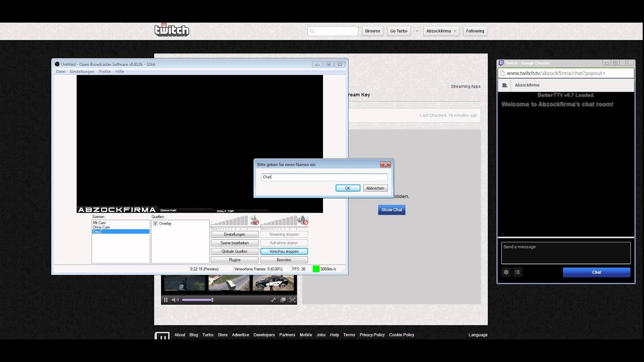644x362 pixels.
Task: Click the Twitch search field
Action: pyautogui.click(x=333, y=31)
